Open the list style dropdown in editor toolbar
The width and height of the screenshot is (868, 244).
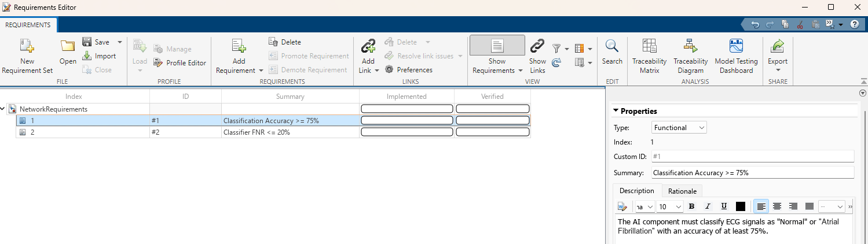click(832, 206)
